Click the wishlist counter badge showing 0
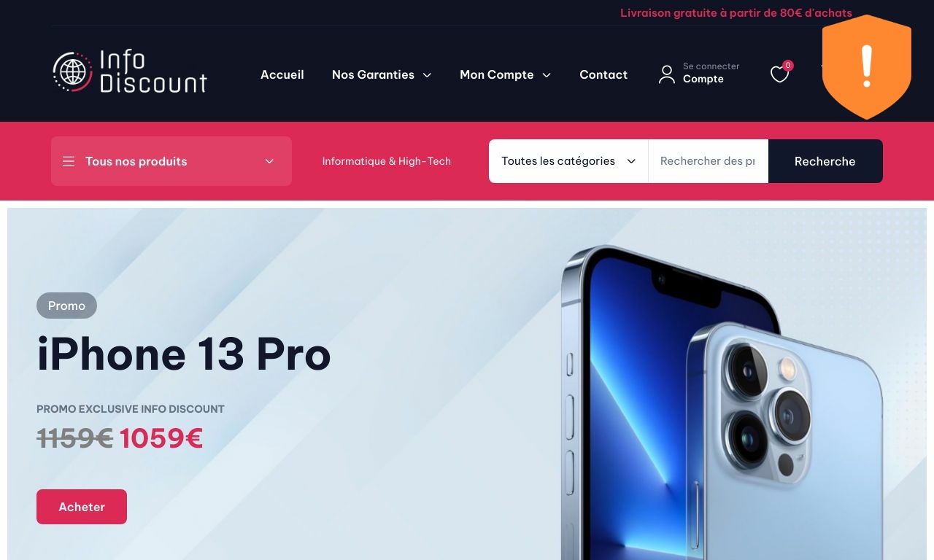The width and height of the screenshot is (934, 560). pyautogui.click(x=788, y=66)
